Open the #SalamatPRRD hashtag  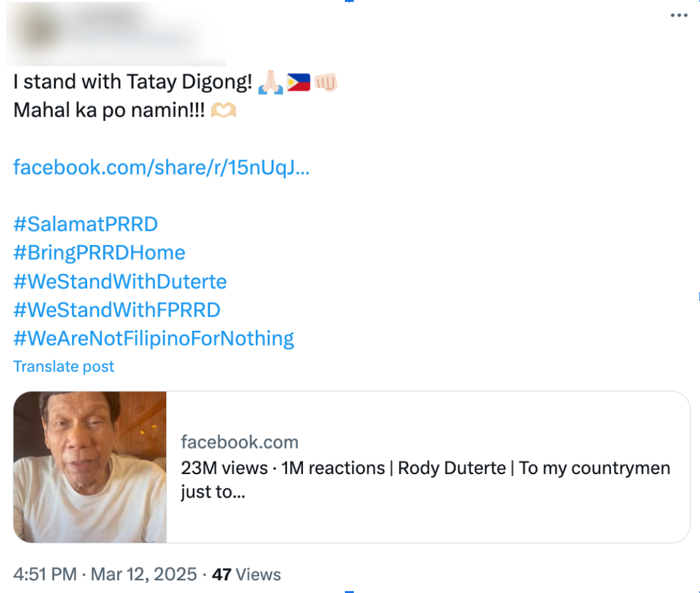click(x=85, y=224)
